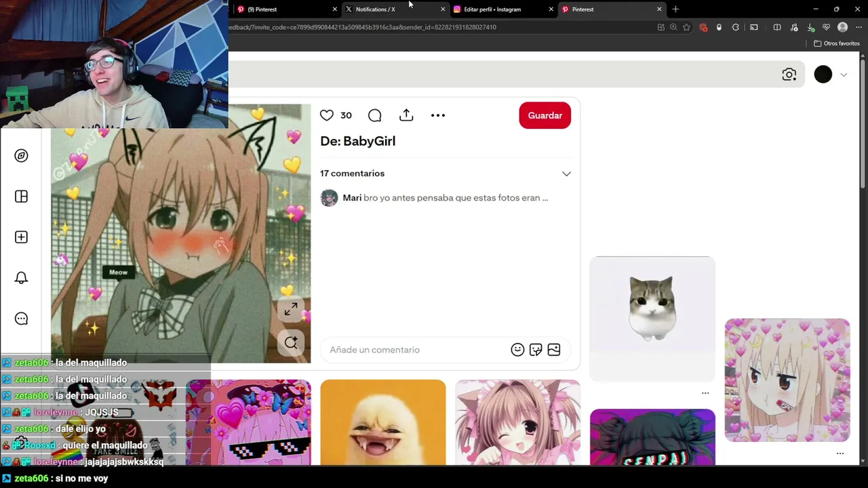868x488 pixels.
Task: Open more options under the blonde anime pin
Action: click(x=840, y=453)
